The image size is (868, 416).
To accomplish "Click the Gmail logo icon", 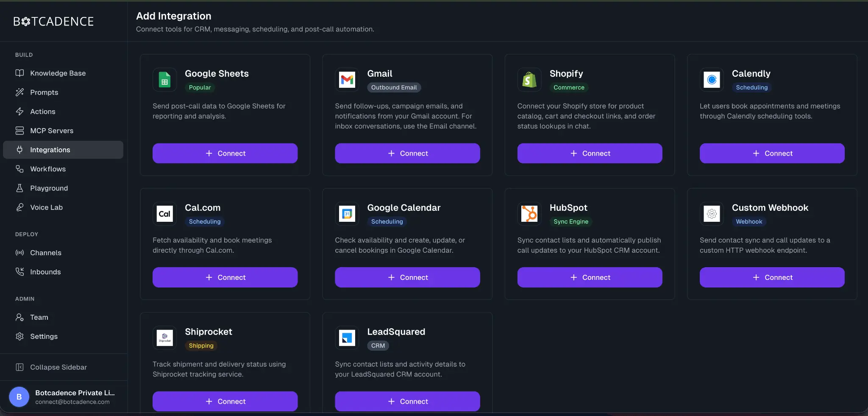I will 347,80.
